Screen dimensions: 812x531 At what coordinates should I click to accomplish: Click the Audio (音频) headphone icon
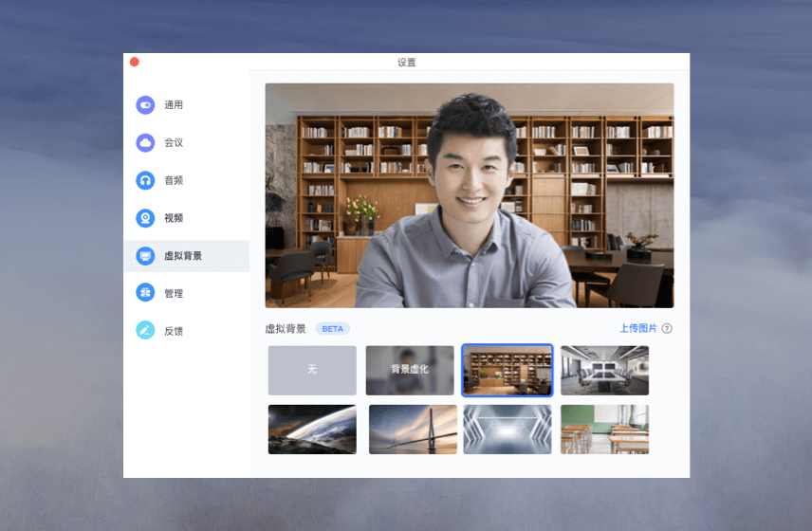click(x=145, y=180)
